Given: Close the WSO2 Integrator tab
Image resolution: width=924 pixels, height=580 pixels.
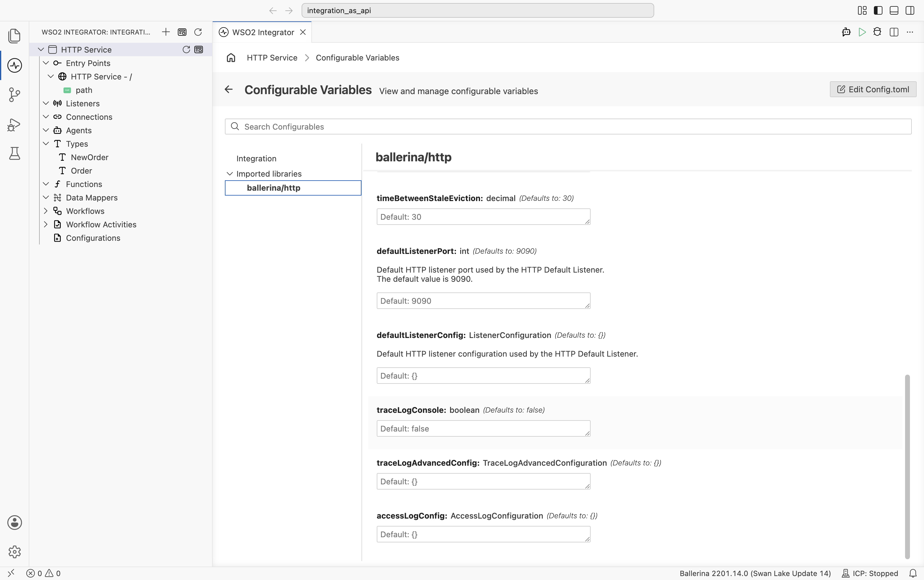Looking at the screenshot, I should point(303,32).
